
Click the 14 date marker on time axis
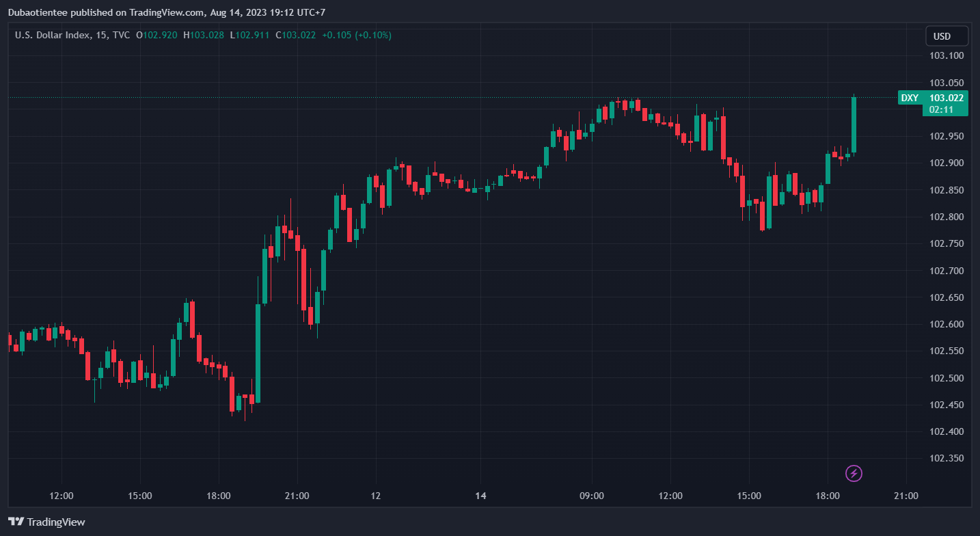tap(480, 496)
